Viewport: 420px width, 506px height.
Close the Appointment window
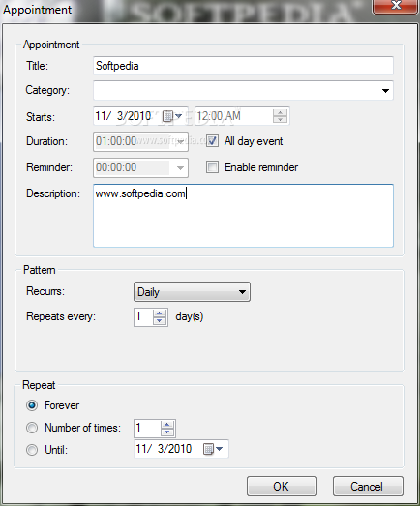396,7
